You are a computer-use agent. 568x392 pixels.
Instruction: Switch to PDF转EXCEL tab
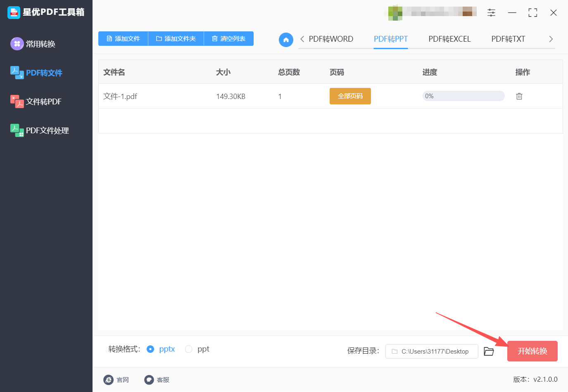tap(449, 39)
